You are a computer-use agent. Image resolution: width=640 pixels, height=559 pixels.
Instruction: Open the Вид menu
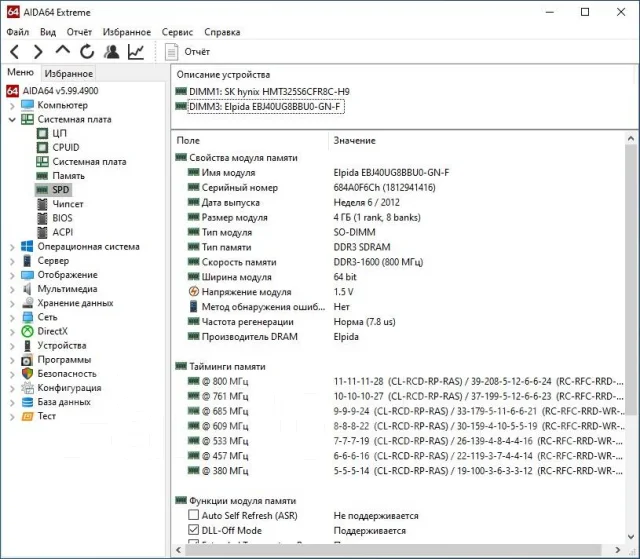48,32
